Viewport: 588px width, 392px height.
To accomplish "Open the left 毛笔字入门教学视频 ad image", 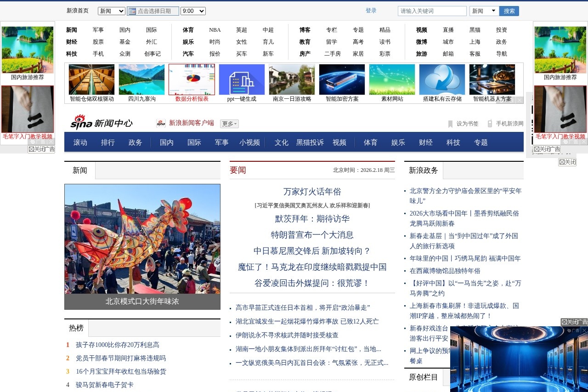I will (28, 109).
